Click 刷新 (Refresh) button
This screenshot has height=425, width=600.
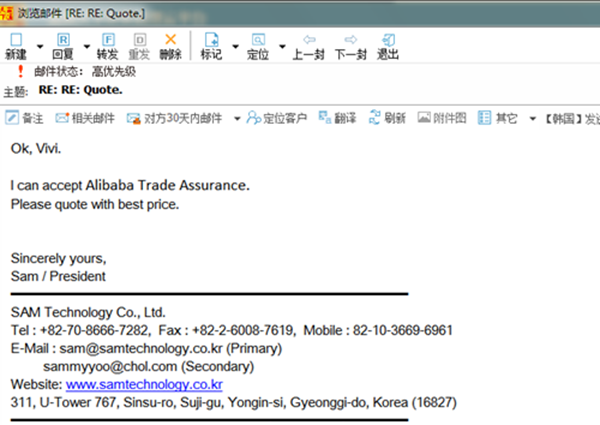click(387, 118)
